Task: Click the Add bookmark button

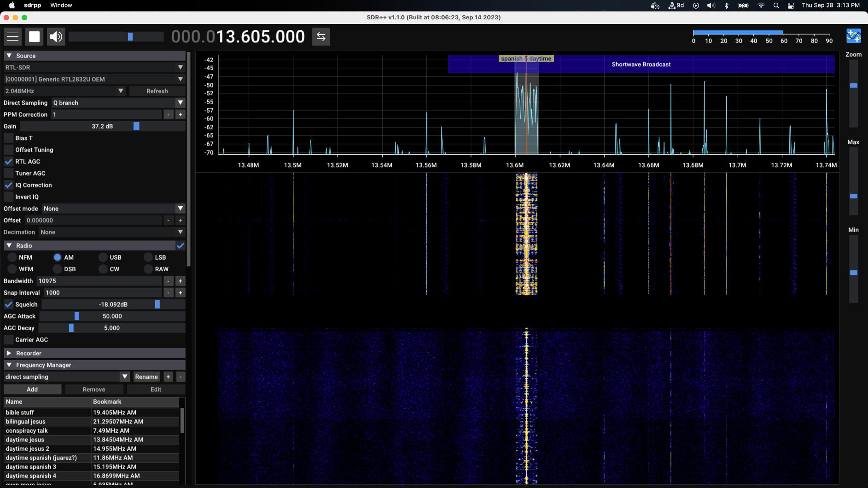Action: pyautogui.click(x=32, y=389)
